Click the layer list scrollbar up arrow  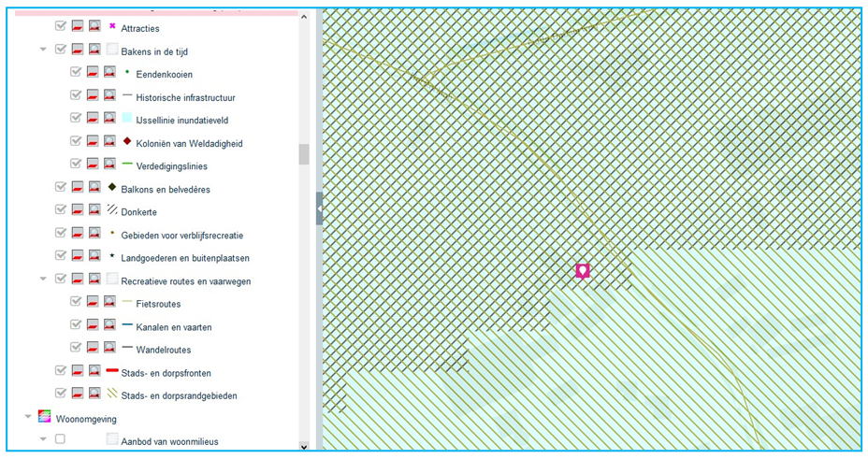coord(304,17)
